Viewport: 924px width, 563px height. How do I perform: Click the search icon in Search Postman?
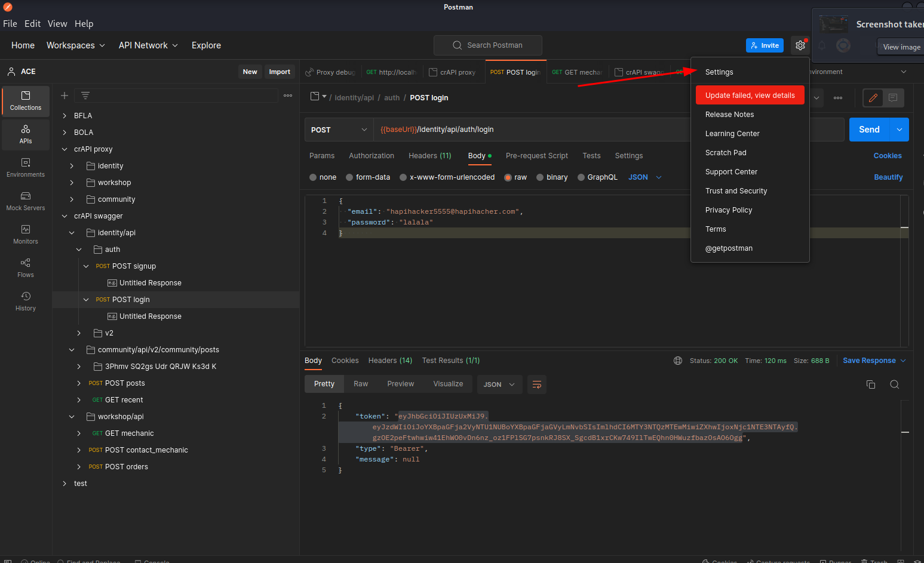pos(458,45)
